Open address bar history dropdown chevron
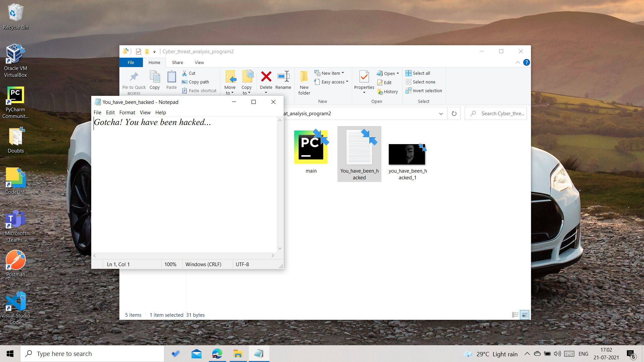This screenshot has height=362, width=644. [441, 114]
